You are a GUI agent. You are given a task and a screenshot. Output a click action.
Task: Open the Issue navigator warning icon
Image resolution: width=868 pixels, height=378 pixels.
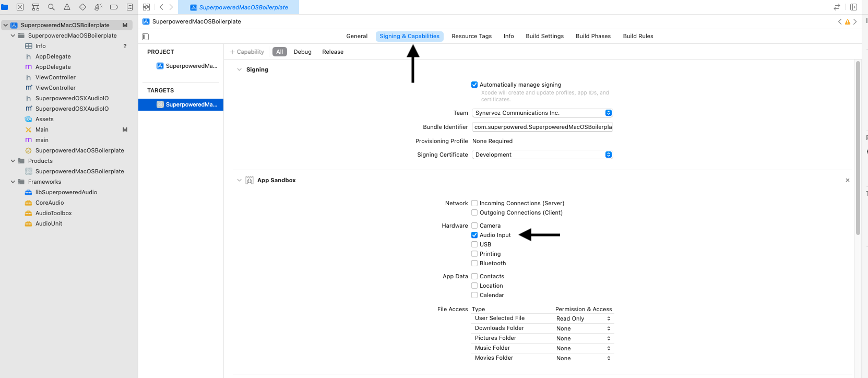pos(67,7)
